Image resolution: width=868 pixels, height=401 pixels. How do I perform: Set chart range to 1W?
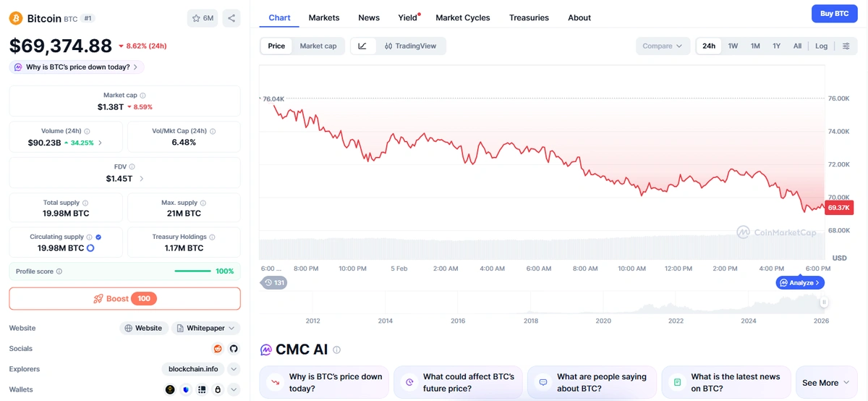tap(733, 46)
